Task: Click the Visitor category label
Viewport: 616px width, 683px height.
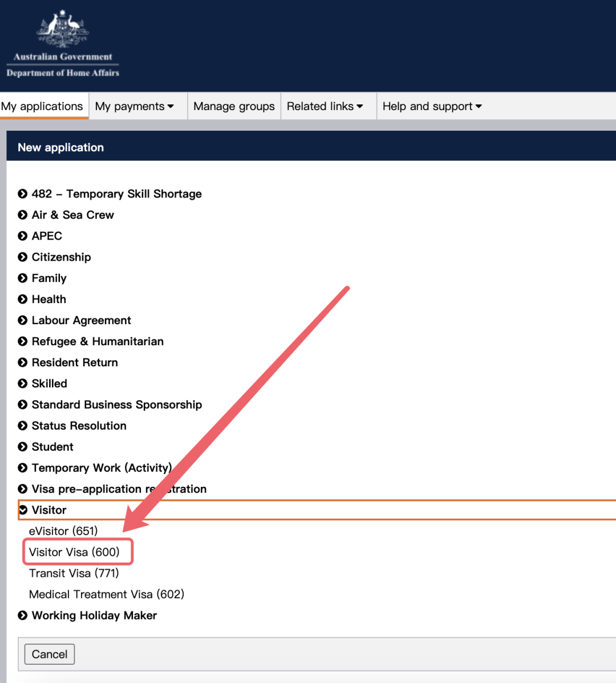Action: pos(49,510)
